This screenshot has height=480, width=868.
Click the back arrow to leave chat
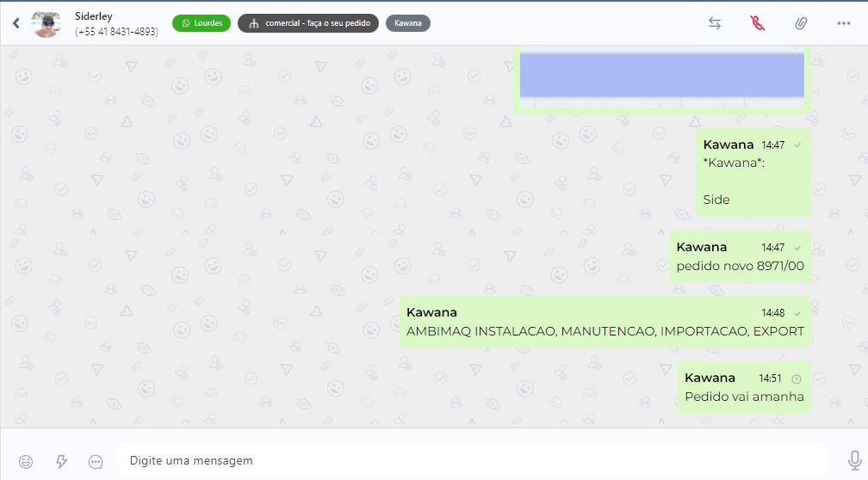pyautogui.click(x=16, y=23)
